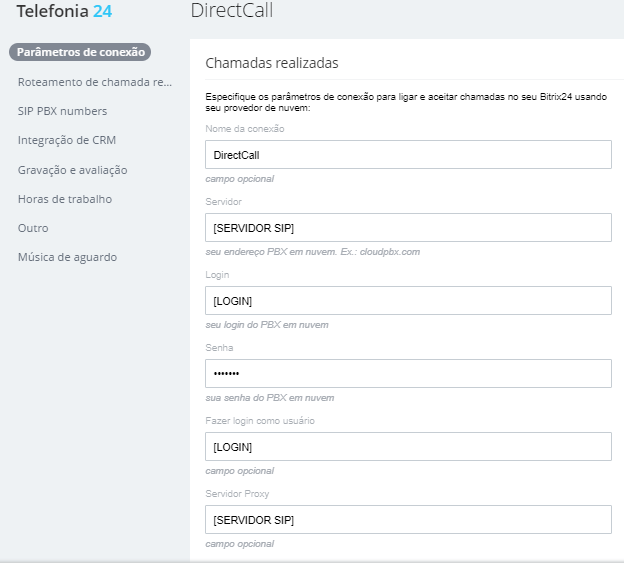Click the Senha field label
Screen dimensions: 624x567
click(219, 348)
